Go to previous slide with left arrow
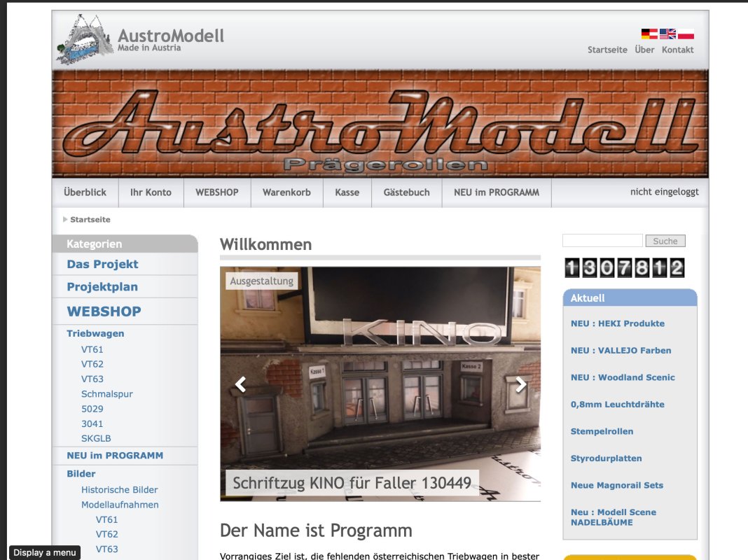 [240, 384]
